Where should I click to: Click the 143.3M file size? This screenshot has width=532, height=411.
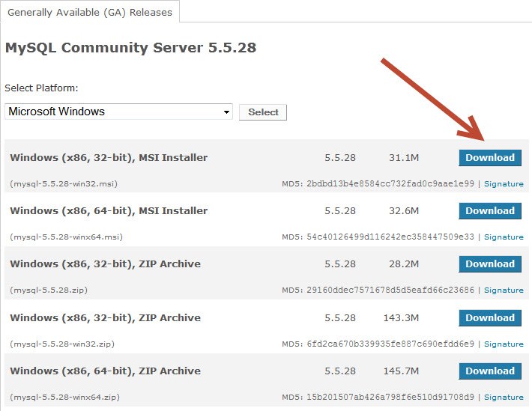(401, 317)
